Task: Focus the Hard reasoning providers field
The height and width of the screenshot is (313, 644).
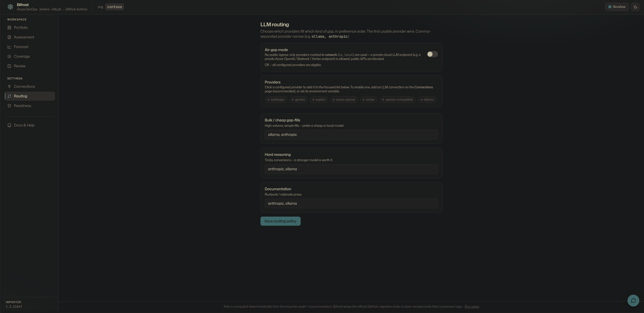Action: coord(351,169)
